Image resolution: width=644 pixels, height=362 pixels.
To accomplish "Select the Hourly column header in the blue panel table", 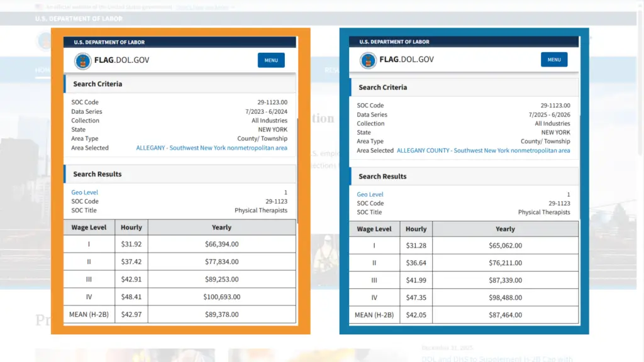I will (416, 229).
